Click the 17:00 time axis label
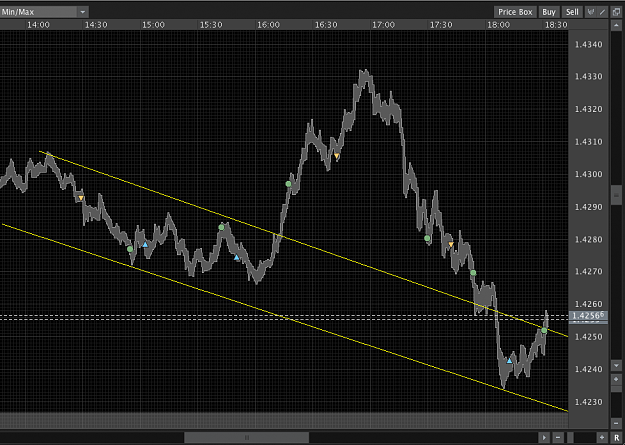The image size is (625, 445). [x=383, y=25]
